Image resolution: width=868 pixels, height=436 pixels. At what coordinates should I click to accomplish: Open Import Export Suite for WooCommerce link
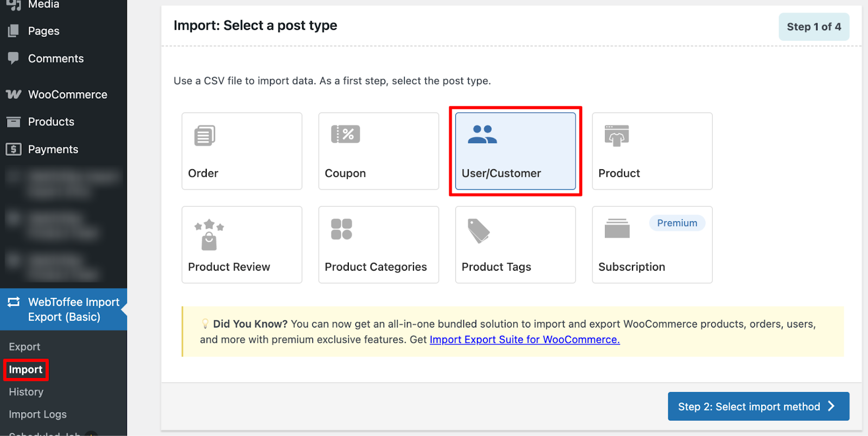(524, 339)
